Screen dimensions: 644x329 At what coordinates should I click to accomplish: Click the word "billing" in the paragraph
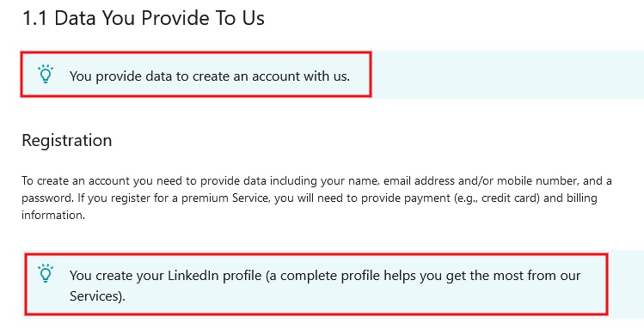[x=581, y=198]
